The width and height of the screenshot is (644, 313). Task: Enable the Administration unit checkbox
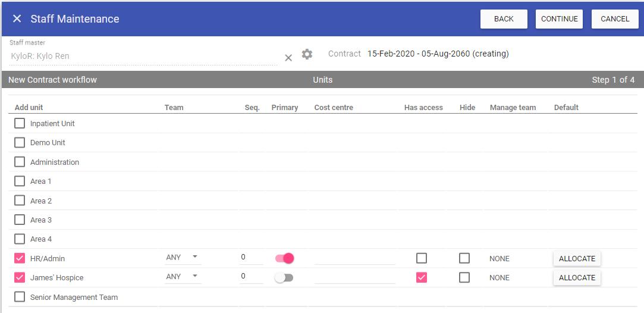tap(20, 162)
